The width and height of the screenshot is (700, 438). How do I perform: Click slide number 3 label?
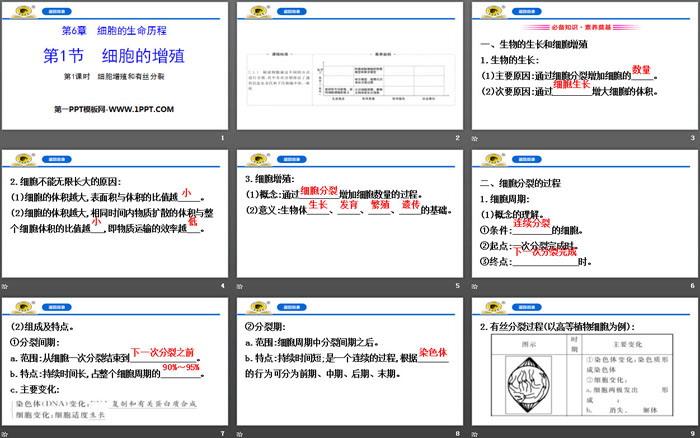(x=692, y=138)
